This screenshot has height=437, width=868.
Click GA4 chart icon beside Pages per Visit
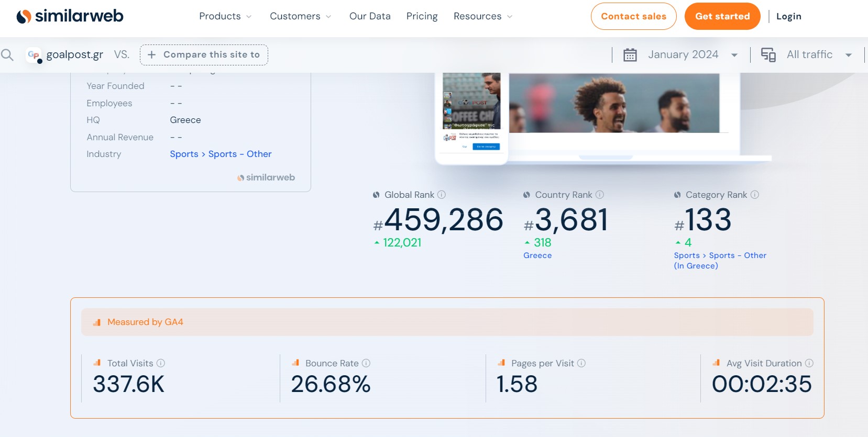[x=501, y=363]
